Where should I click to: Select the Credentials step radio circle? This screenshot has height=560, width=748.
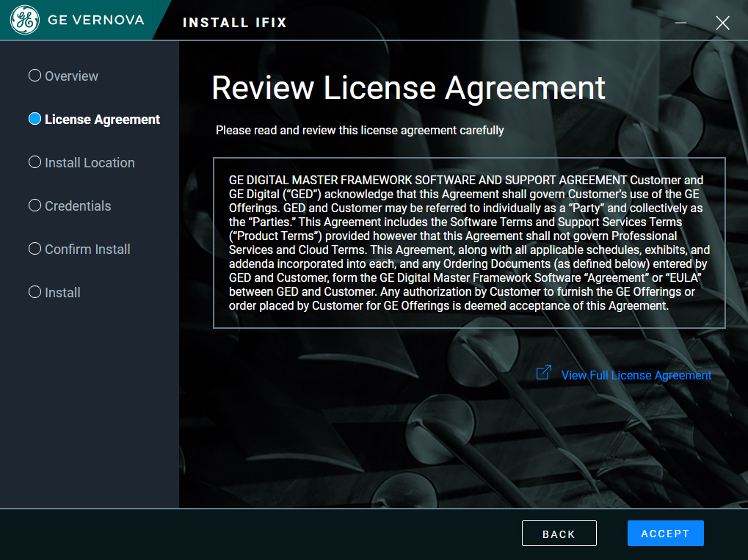35,206
